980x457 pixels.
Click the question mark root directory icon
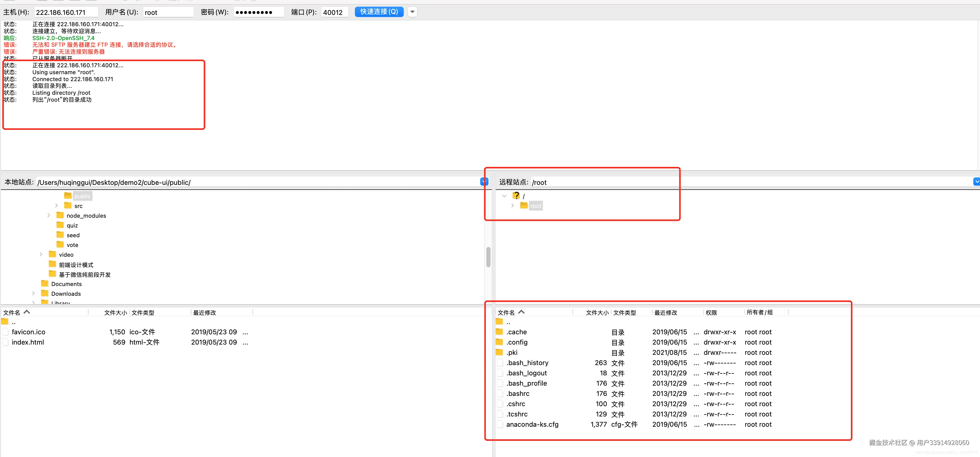(516, 196)
